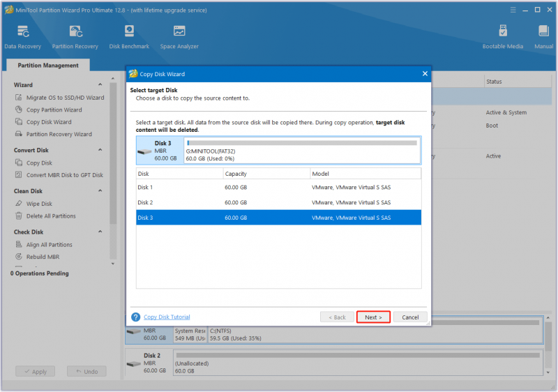Viewport: 558px width, 392px height.
Task: Open the hamburger menu in the title bar
Action: coord(513,10)
